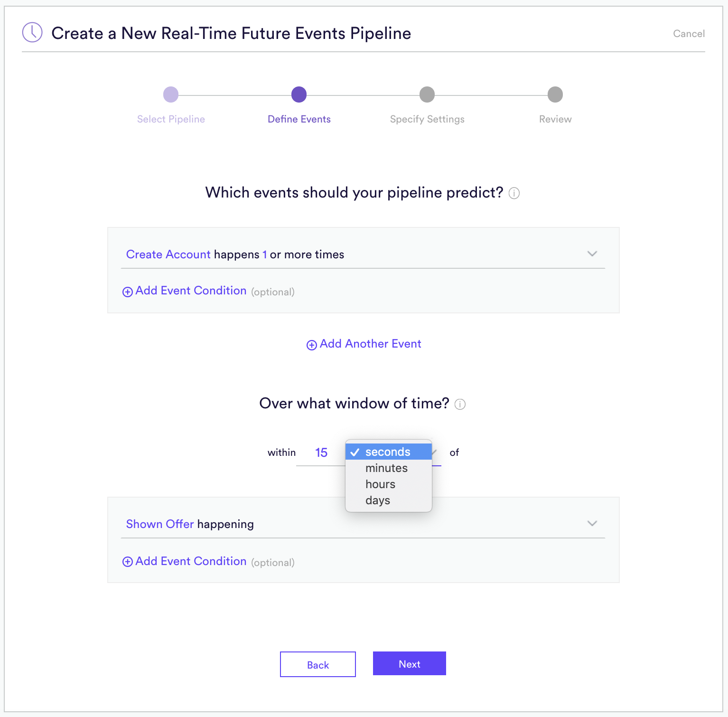Choose seconds in the time unit dropdown
728x717 pixels.
pos(389,452)
